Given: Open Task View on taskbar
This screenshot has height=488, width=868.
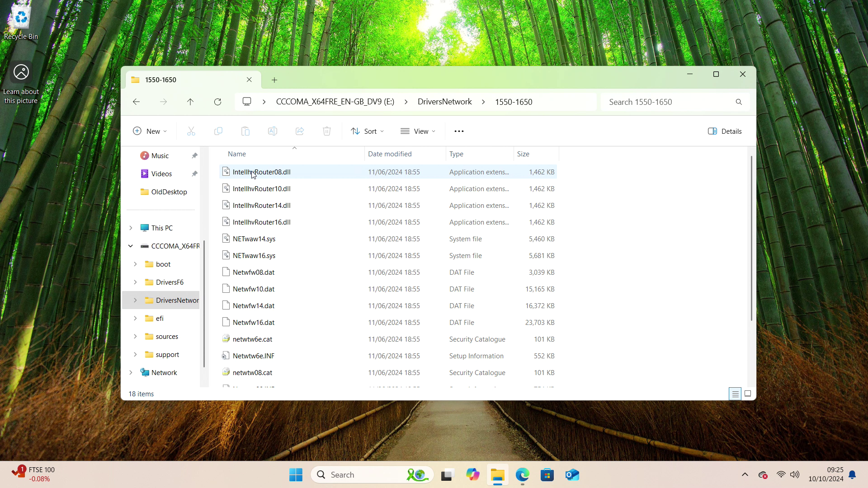Looking at the screenshot, I should point(447,474).
